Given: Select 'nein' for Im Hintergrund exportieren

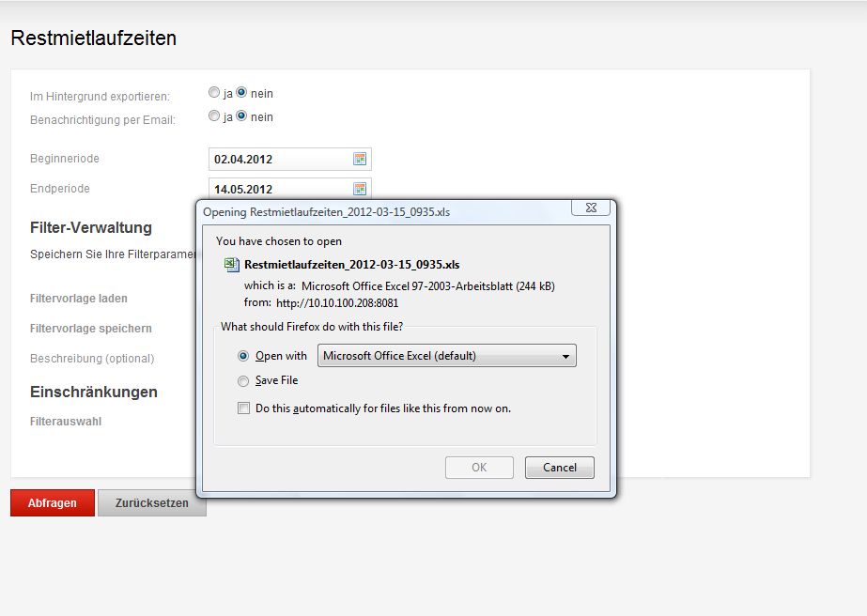Looking at the screenshot, I should tap(241, 92).
